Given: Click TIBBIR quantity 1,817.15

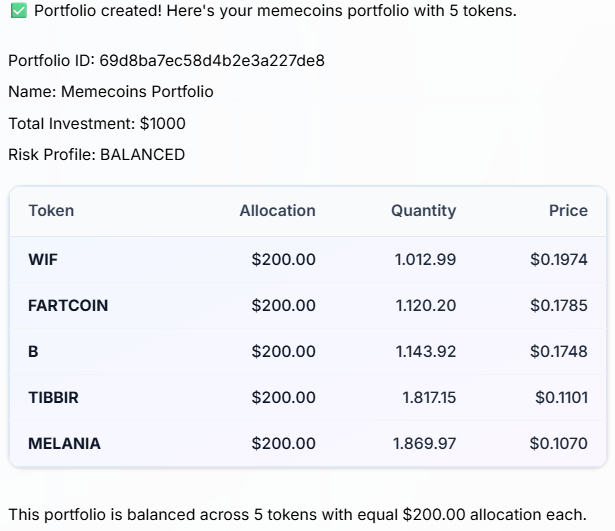Looking at the screenshot, I should [x=429, y=398].
